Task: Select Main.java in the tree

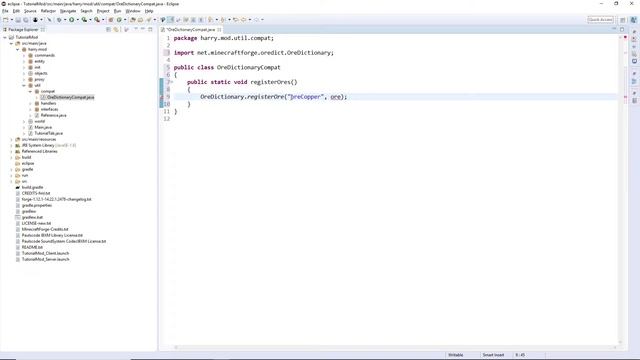Action: (43, 127)
